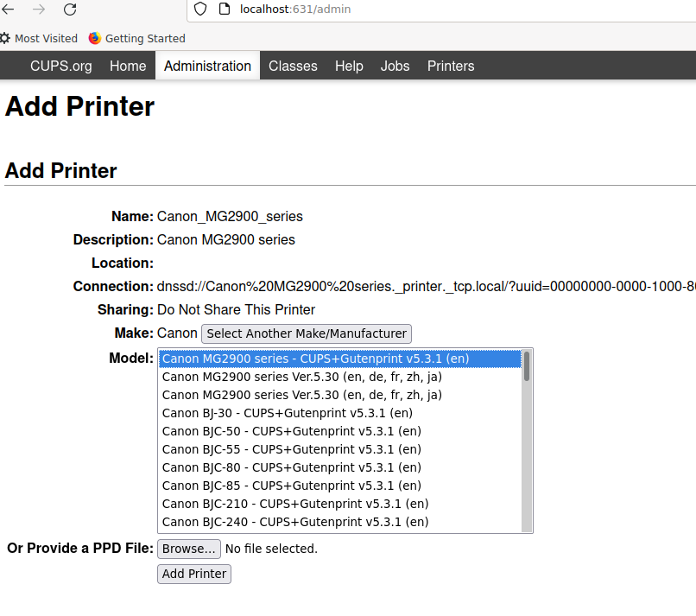Click the model list scrollbar thumb
This screenshot has height=616, width=696.
pyautogui.click(x=527, y=366)
